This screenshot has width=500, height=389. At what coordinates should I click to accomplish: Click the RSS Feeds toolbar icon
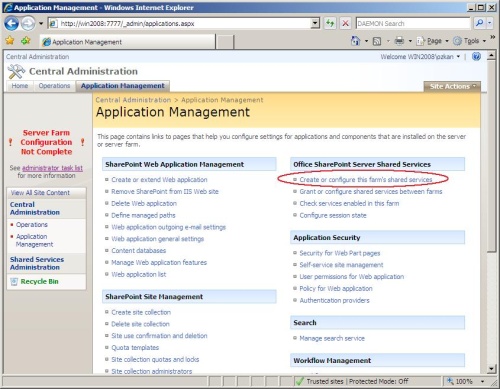coord(377,41)
